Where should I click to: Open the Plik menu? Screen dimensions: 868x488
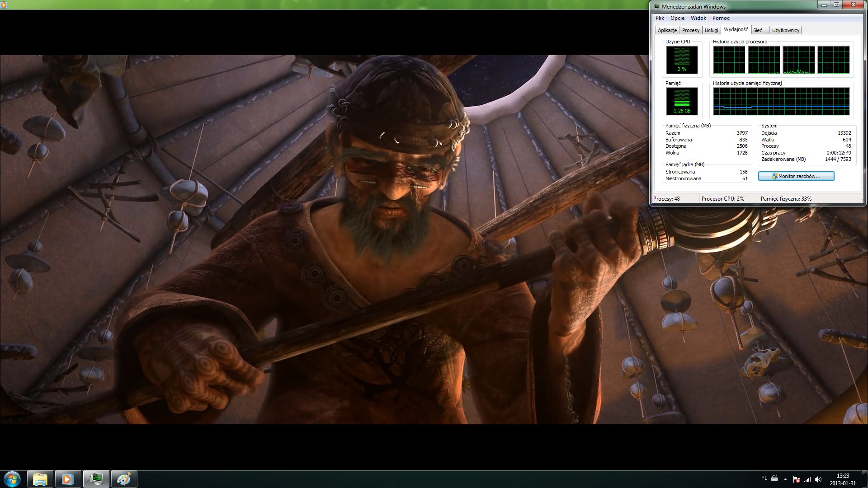point(660,18)
